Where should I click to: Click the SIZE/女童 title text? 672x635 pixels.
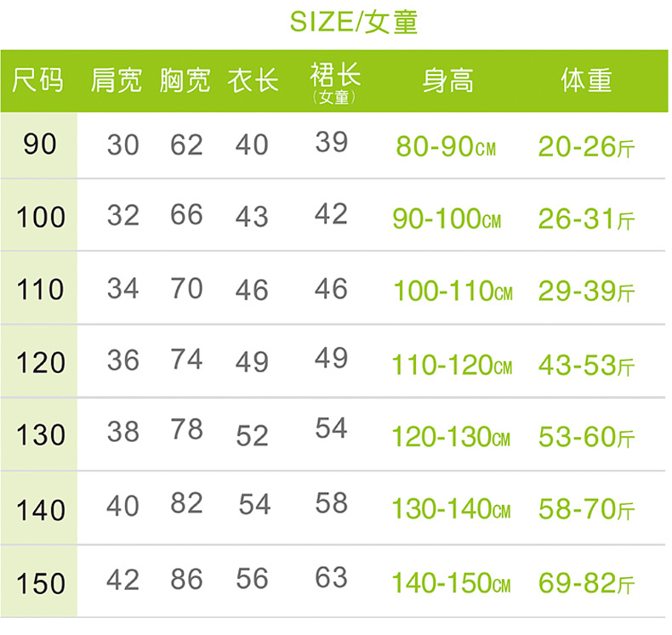point(354,21)
